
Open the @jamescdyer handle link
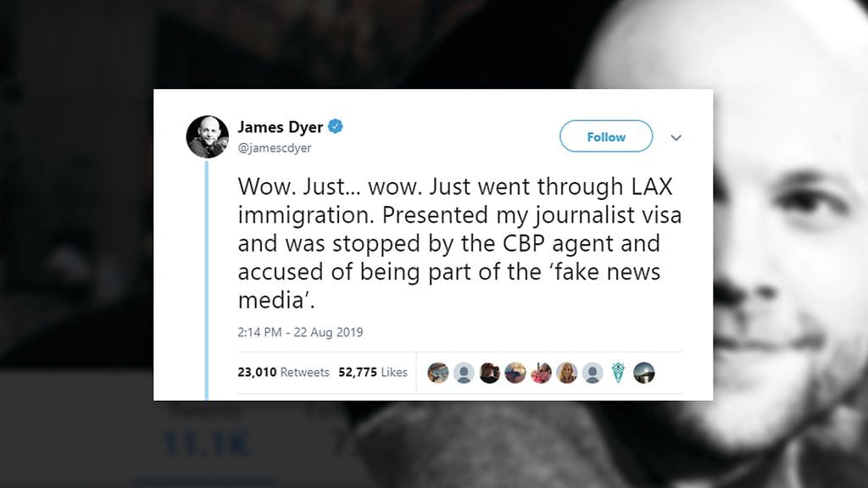[275, 147]
